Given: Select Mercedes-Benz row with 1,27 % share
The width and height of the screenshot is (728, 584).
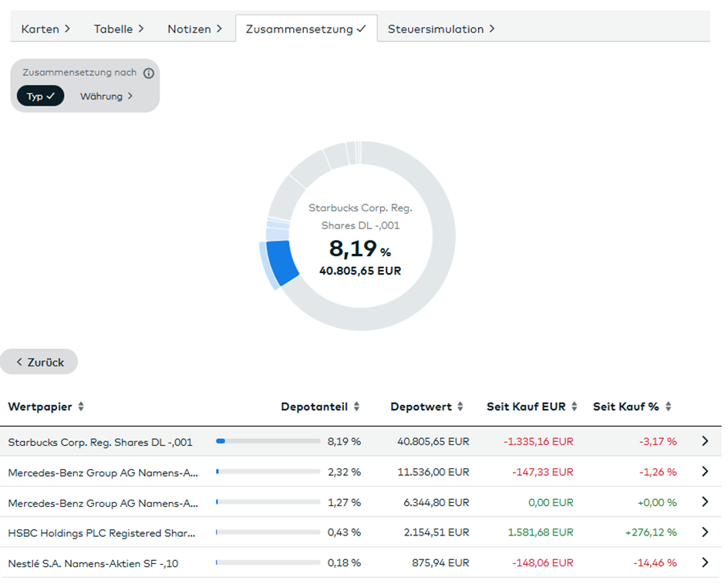Looking at the screenshot, I should pyautogui.click(x=361, y=501).
